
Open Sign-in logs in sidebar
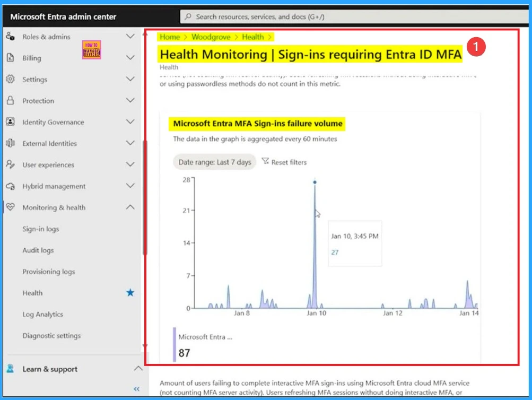point(41,229)
